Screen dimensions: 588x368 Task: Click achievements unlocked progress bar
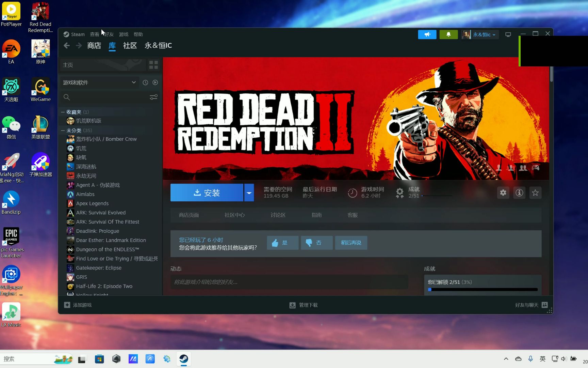[483, 290]
